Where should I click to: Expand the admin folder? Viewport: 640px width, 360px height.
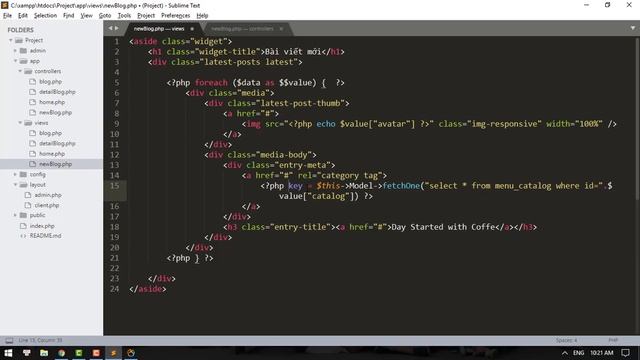pyautogui.click(x=16, y=51)
